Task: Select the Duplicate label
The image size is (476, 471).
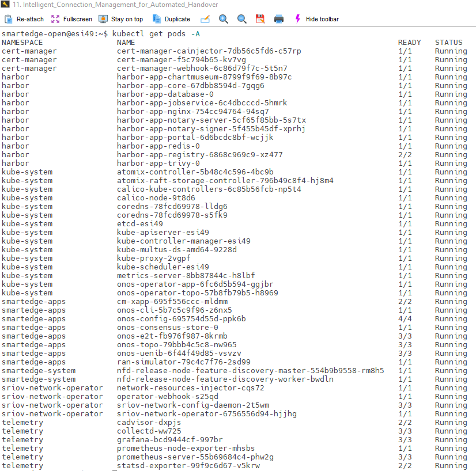Action: (x=177, y=19)
